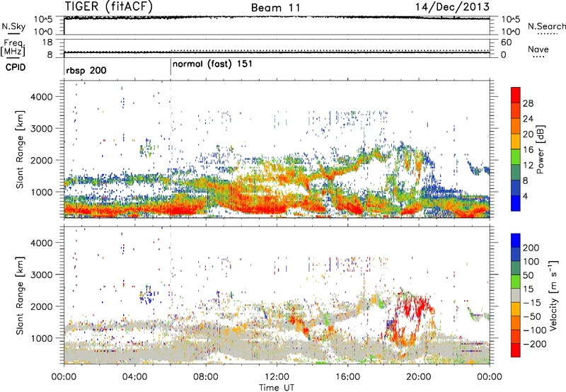Click the '4000' tick on power panel axis
The image size is (566, 392).
click(42, 97)
